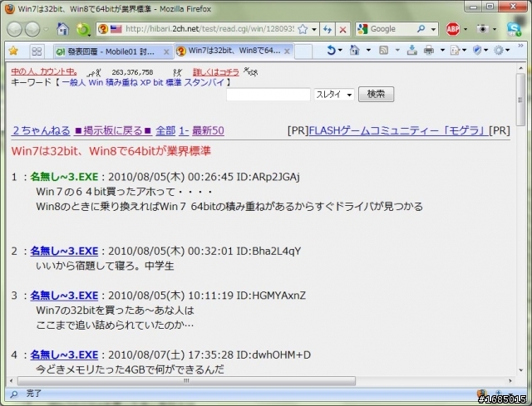
Task: Click the blue undo arrow toolbar icon
Action: pos(331,51)
